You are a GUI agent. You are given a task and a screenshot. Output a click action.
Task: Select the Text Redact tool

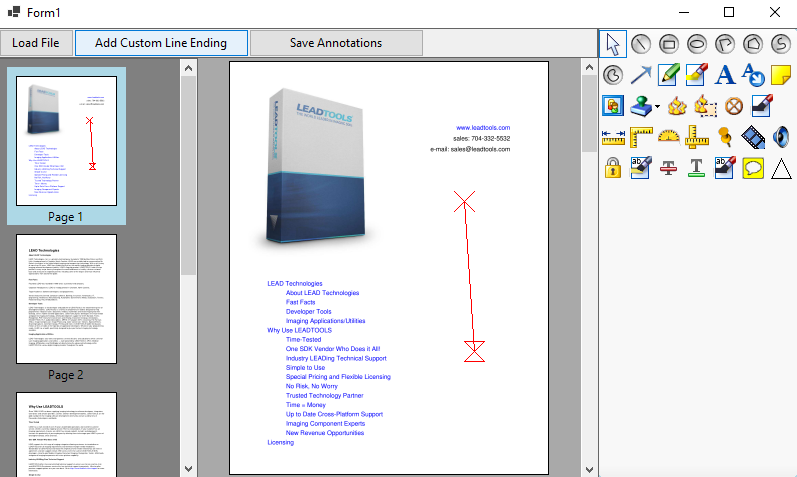(725, 168)
